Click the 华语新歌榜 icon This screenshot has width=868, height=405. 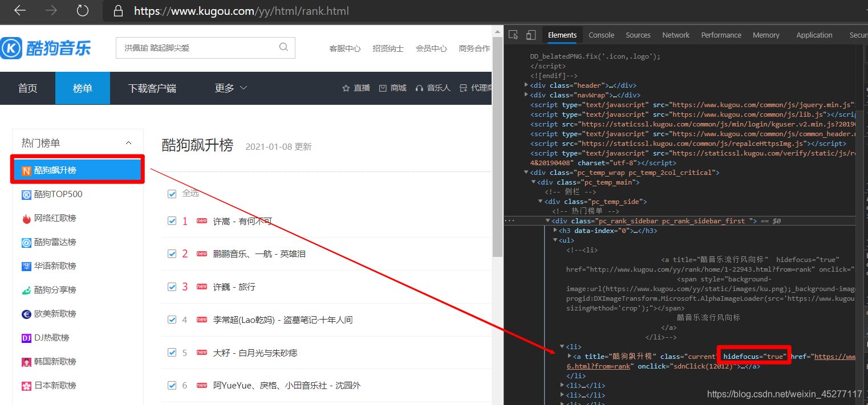pyautogui.click(x=26, y=266)
